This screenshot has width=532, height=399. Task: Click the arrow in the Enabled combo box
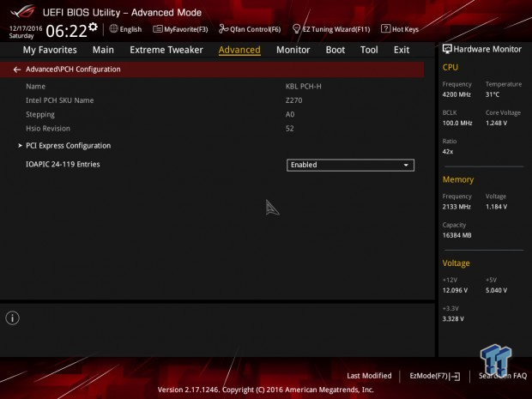406,165
